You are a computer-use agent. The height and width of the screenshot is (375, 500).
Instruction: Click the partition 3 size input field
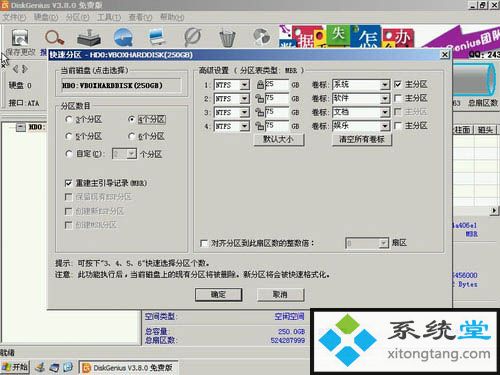pyautogui.click(x=277, y=112)
